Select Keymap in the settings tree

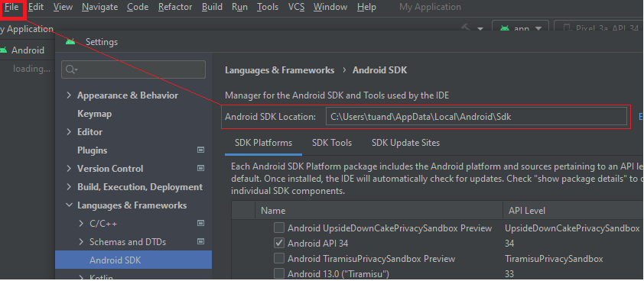95,114
